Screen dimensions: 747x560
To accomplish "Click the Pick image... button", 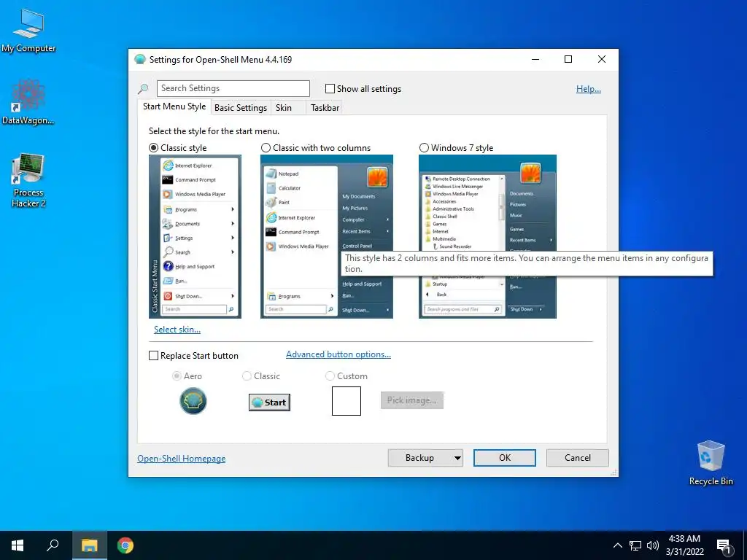I will (411, 400).
